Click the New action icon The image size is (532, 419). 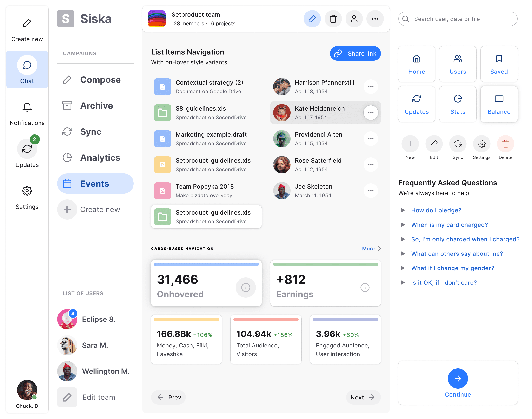coord(410,144)
